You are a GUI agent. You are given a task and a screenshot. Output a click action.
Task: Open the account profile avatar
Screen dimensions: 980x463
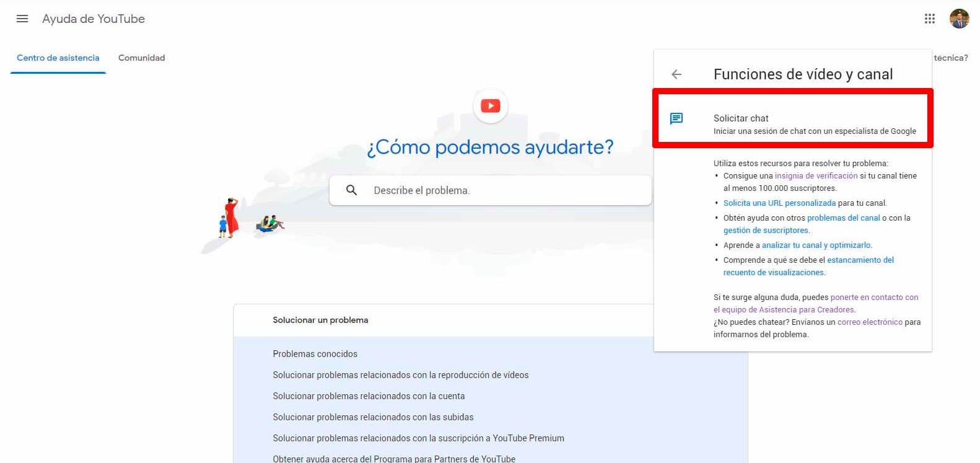point(959,19)
